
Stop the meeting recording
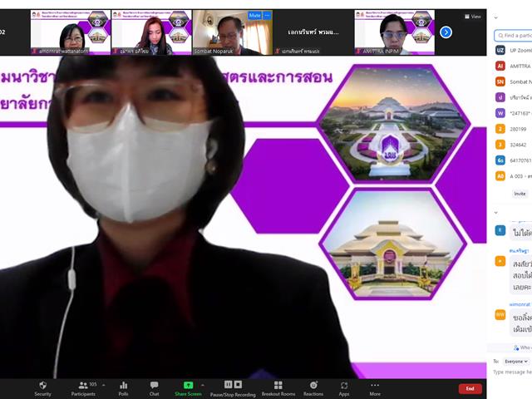click(239, 384)
